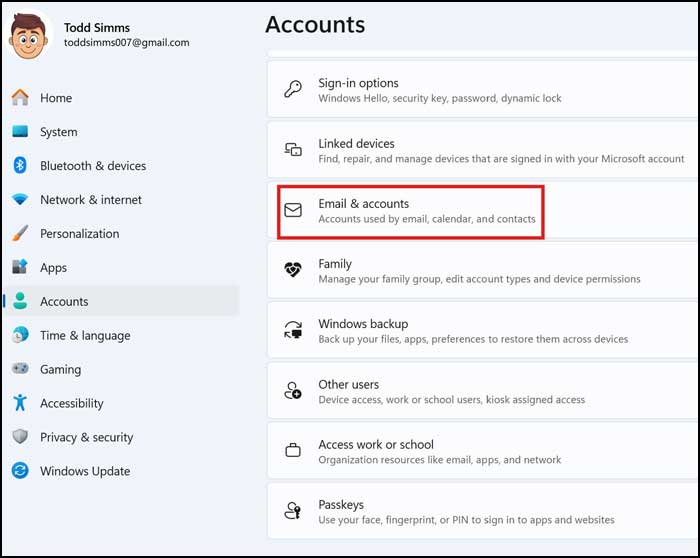Click the Apps icon in sidebar
Viewport: 700px width, 558px height.
(x=20, y=267)
